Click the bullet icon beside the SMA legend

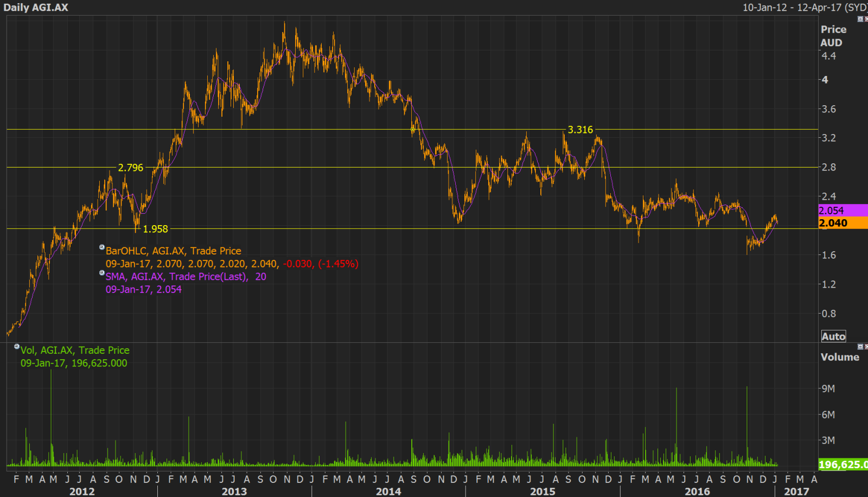coord(101,273)
